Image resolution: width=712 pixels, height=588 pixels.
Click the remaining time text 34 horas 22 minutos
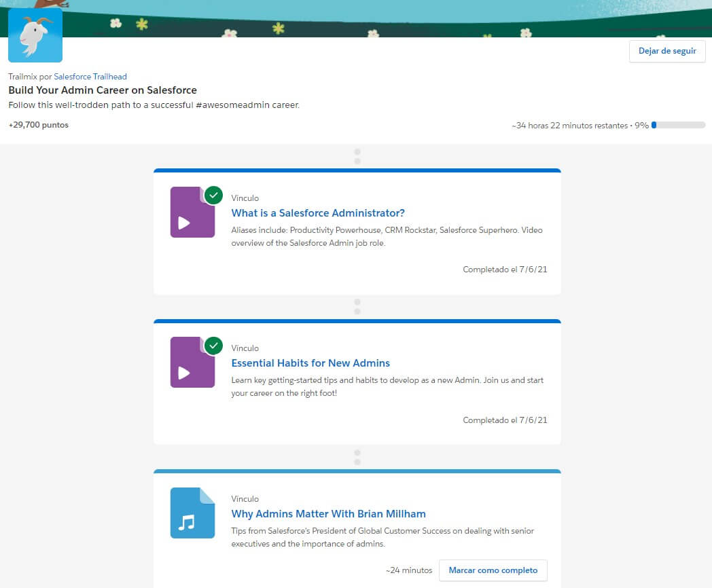coord(569,126)
